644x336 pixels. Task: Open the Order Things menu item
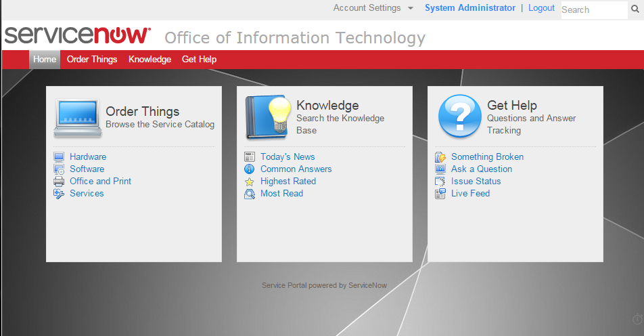click(92, 59)
